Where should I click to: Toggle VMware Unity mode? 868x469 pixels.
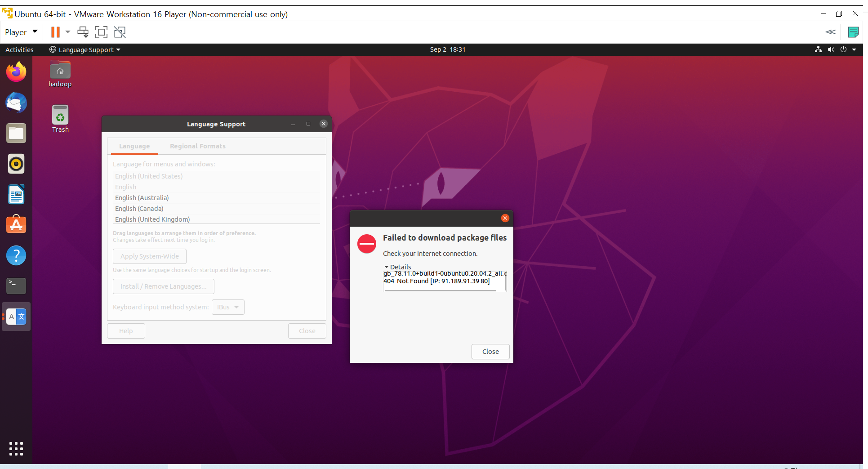(x=120, y=32)
